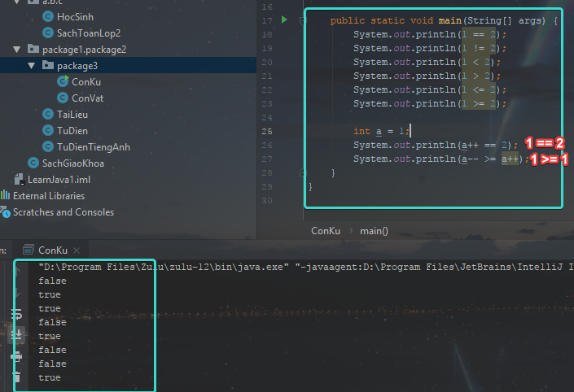Select ConVat in the project tree
The width and height of the screenshot is (574, 392).
(87, 98)
